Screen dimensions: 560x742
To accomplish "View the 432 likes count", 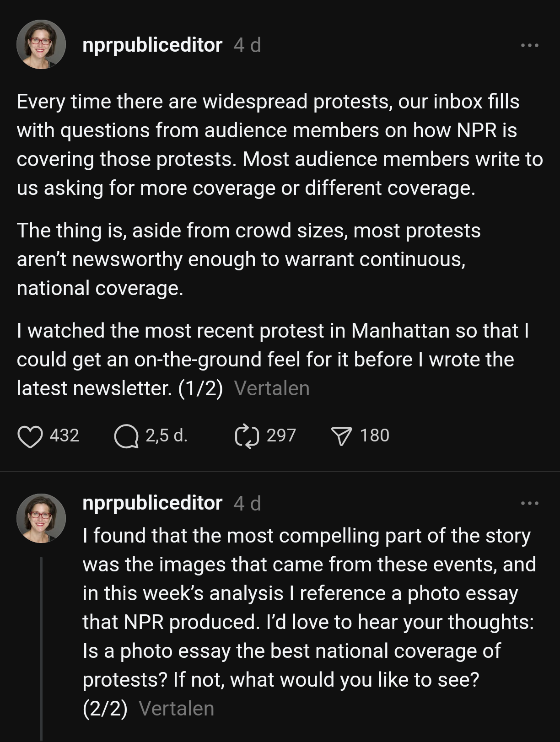I will (x=65, y=436).
